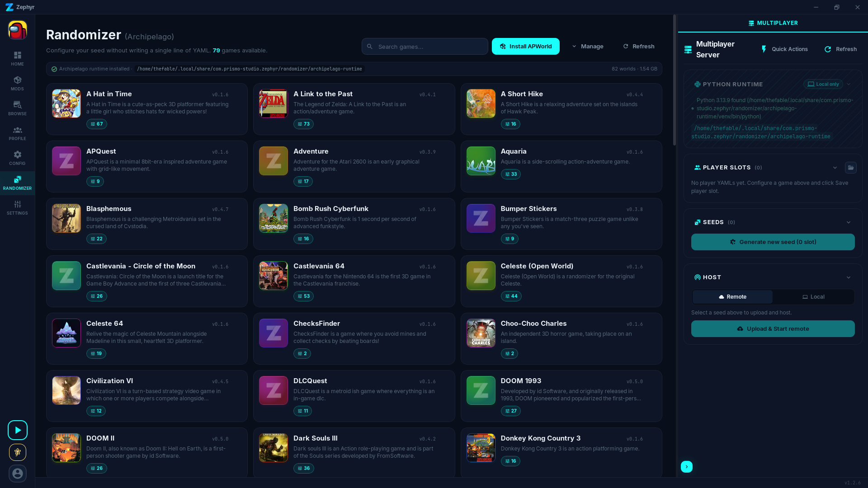Viewport: 868px width, 488px height.
Task: Open the account icon in the sidebar
Action: coord(18,474)
